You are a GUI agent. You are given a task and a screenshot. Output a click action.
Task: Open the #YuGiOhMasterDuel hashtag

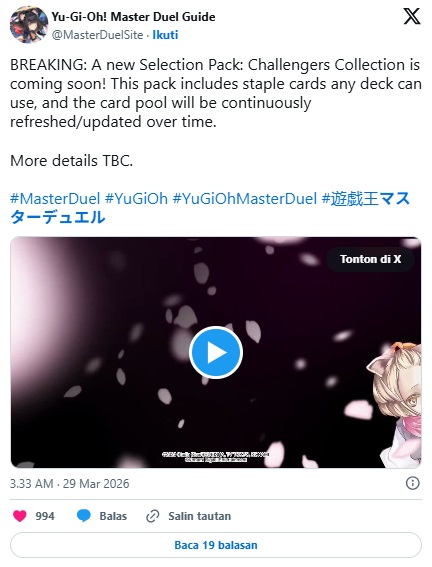(245, 199)
